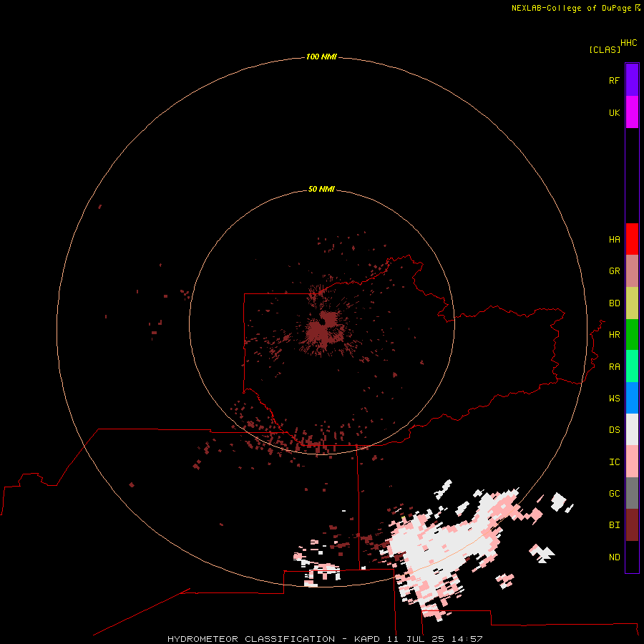The height and width of the screenshot is (644, 644).
Task: Click the BI legend label
Action: [615, 525]
